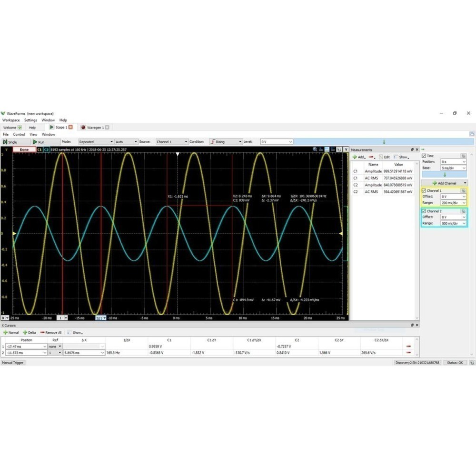This screenshot has height=476, width=476.
Task: Open the Mode dropdown showing Repeated
Action: 96,142
